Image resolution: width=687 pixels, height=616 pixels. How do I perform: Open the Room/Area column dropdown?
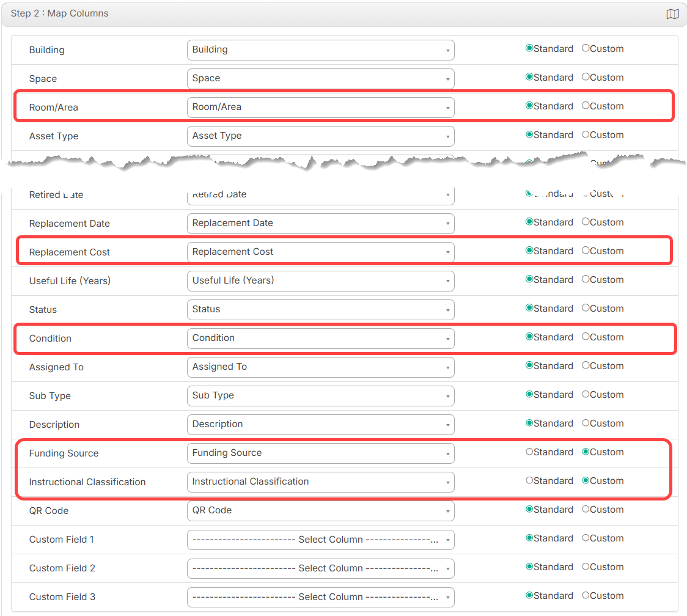[x=320, y=108]
